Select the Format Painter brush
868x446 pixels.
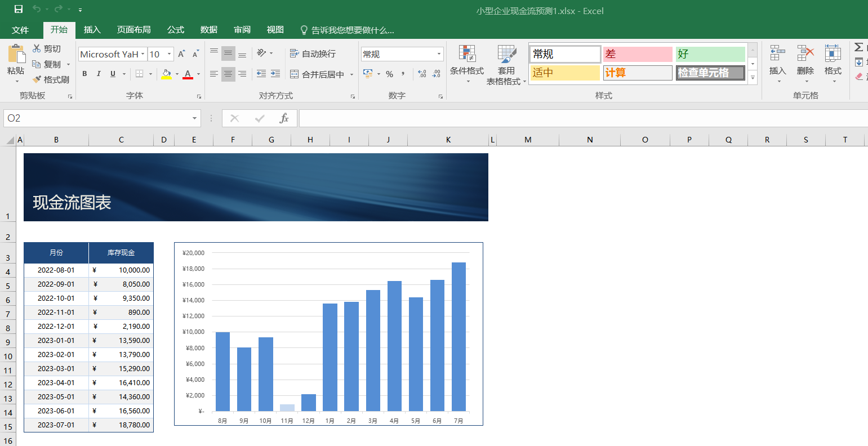pos(37,79)
